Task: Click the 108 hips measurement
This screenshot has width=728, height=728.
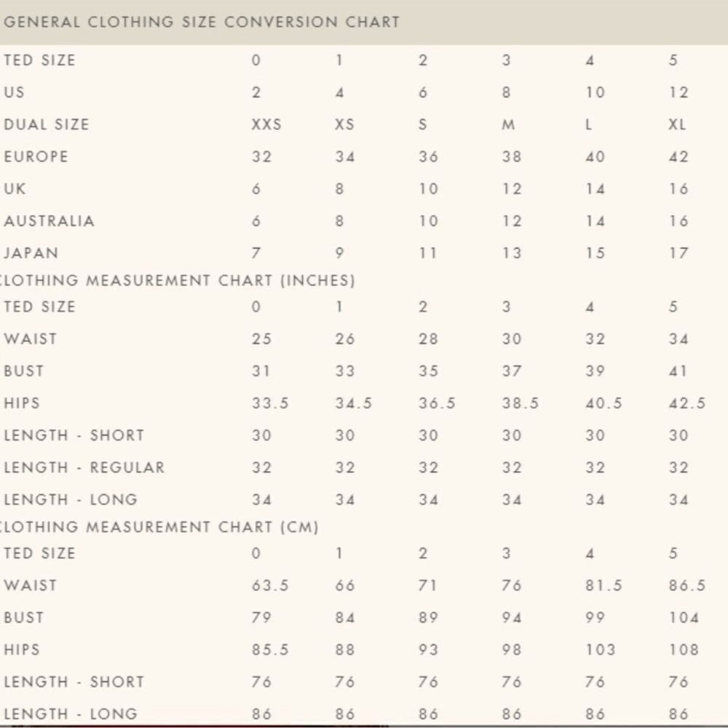Action: click(x=684, y=649)
